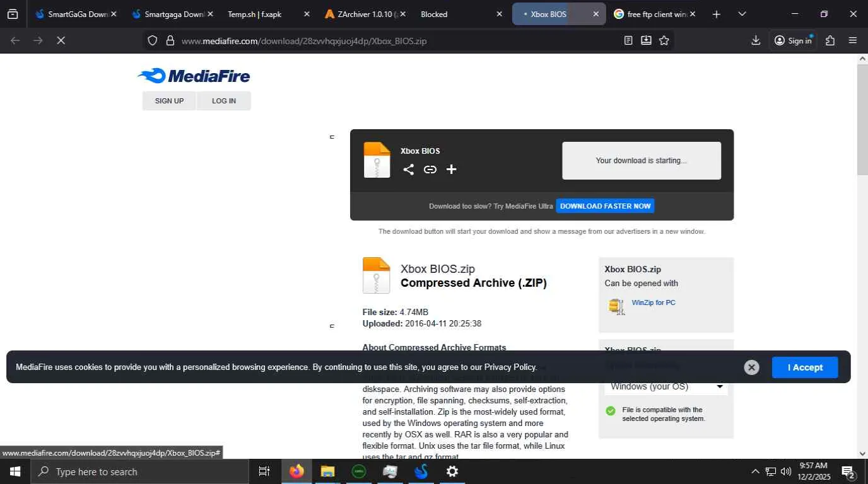The height and width of the screenshot is (484, 868).
Task: Open File Explorer from the taskbar
Action: pyautogui.click(x=327, y=471)
